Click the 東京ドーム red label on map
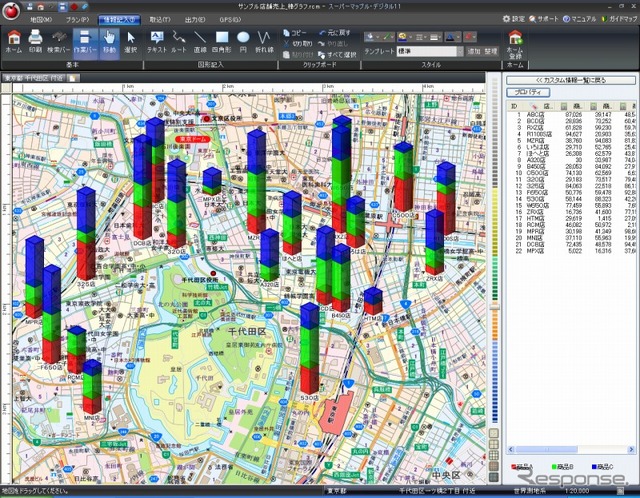This screenshot has width=640, height=498. (192, 139)
